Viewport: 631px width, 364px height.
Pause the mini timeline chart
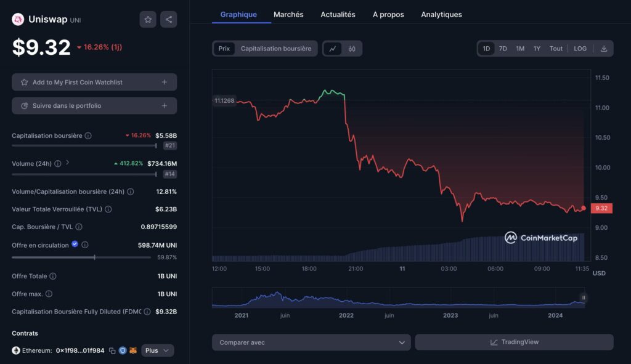coord(583,298)
